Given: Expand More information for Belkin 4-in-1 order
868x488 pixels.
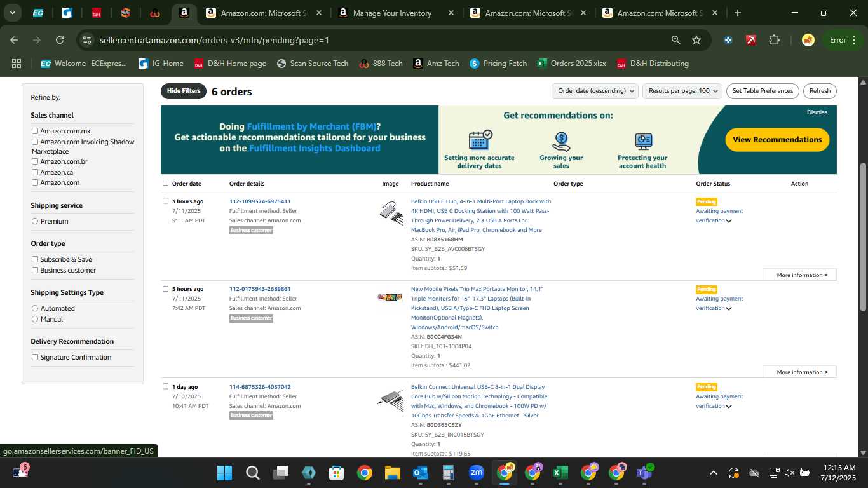Looking at the screenshot, I should point(800,275).
